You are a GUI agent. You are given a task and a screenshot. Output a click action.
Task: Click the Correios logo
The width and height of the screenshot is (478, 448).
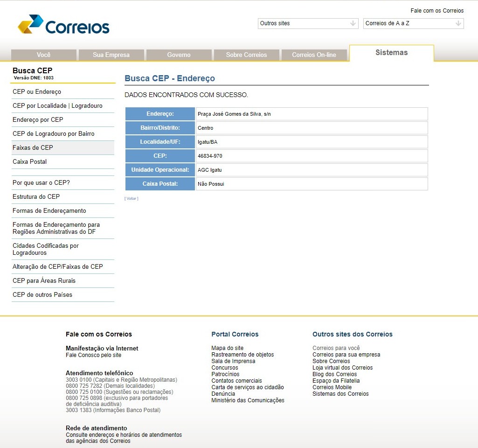click(x=63, y=25)
